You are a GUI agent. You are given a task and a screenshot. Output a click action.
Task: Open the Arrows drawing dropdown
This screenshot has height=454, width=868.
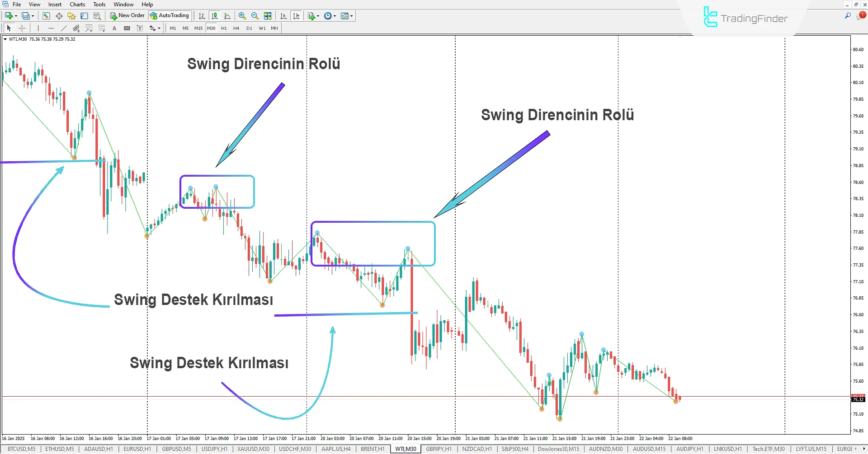154,28
